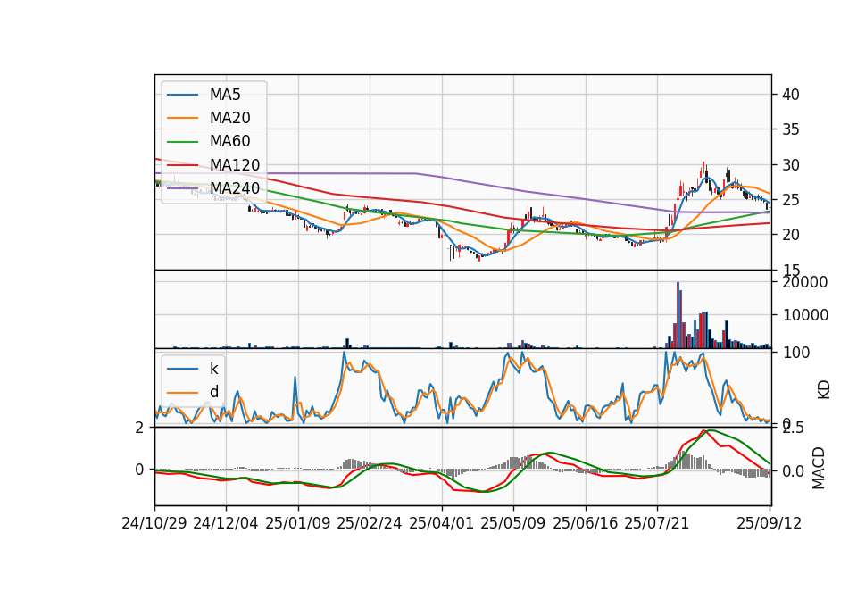Viewport: 857px width, 616px height.
Task: Click the red MA120 legend line sample
Action: coord(182,165)
